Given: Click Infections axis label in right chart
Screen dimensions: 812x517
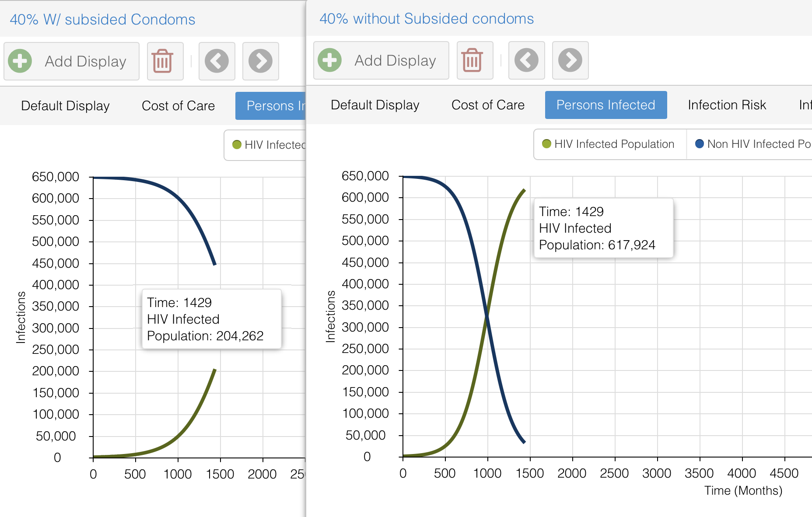Looking at the screenshot, I should 330,316.
